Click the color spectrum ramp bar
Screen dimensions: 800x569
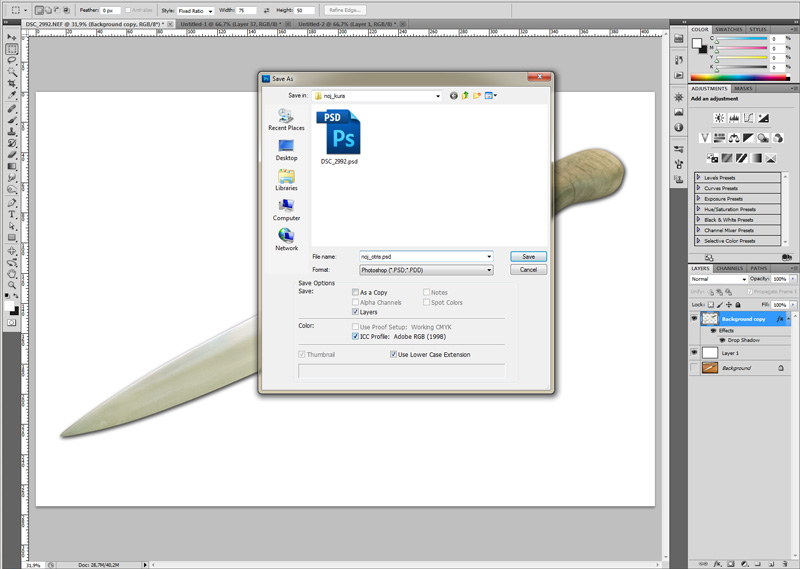click(x=740, y=78)
